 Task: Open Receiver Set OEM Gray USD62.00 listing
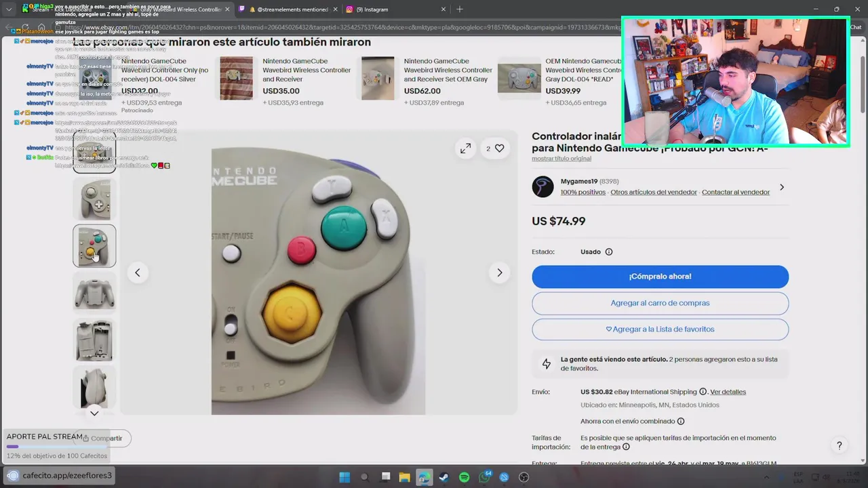(448, 70)
